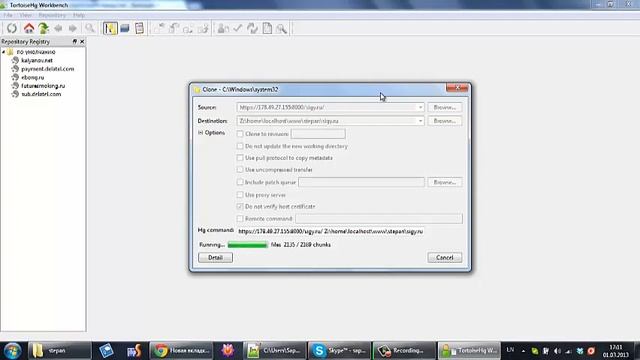
Task: Click the home icon for current revision
Action: tap(29, 28)
